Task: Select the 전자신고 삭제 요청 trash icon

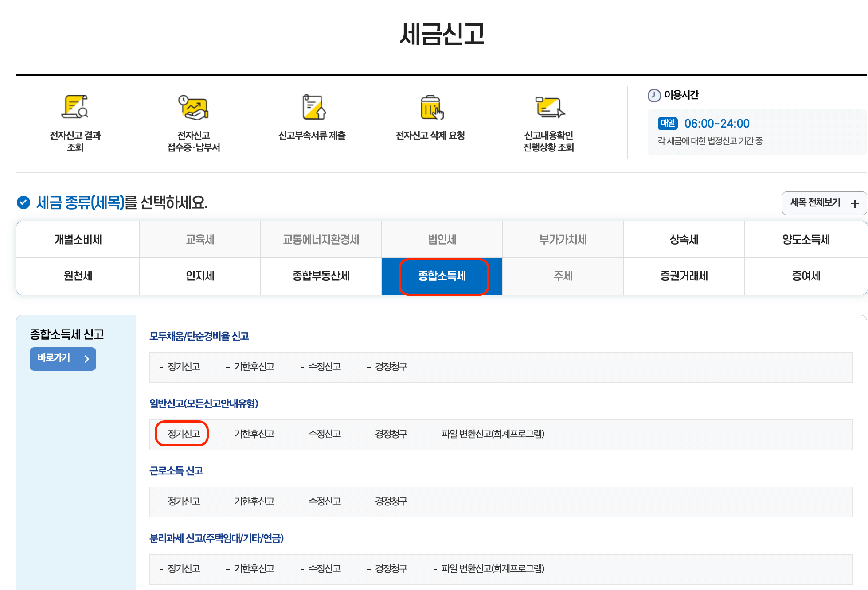Action: click(431, 107)
